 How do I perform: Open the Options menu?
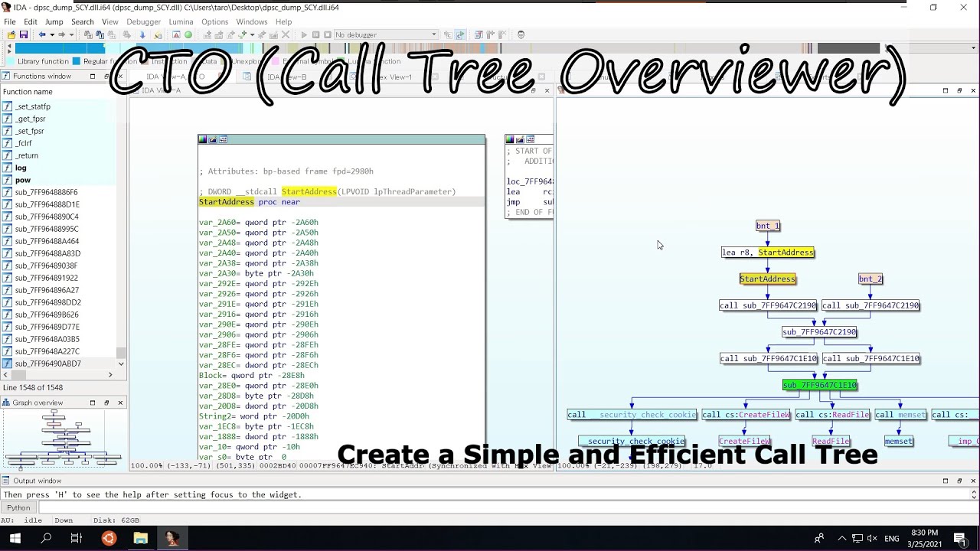point(215,21)
